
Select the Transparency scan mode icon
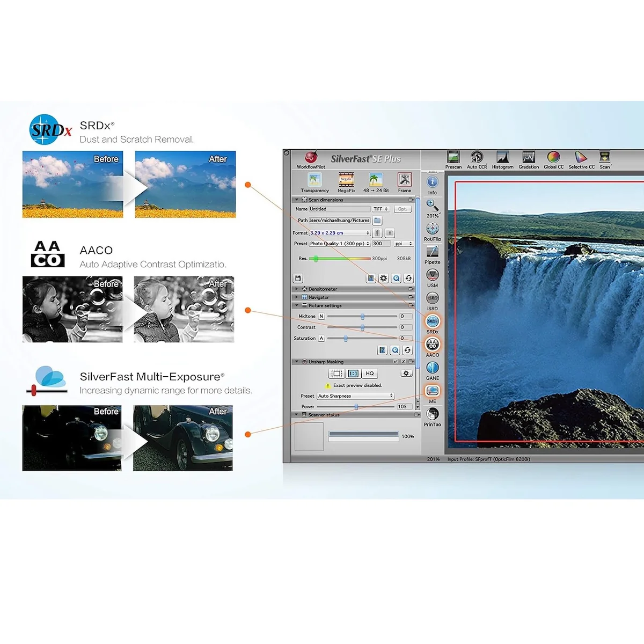coord(315,179)
